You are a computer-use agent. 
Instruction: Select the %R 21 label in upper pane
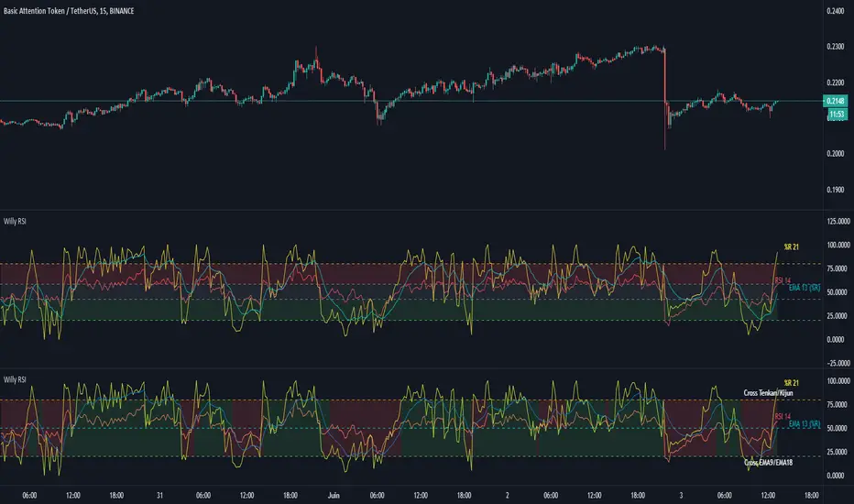pyautogui.click(x=792, y=247)
